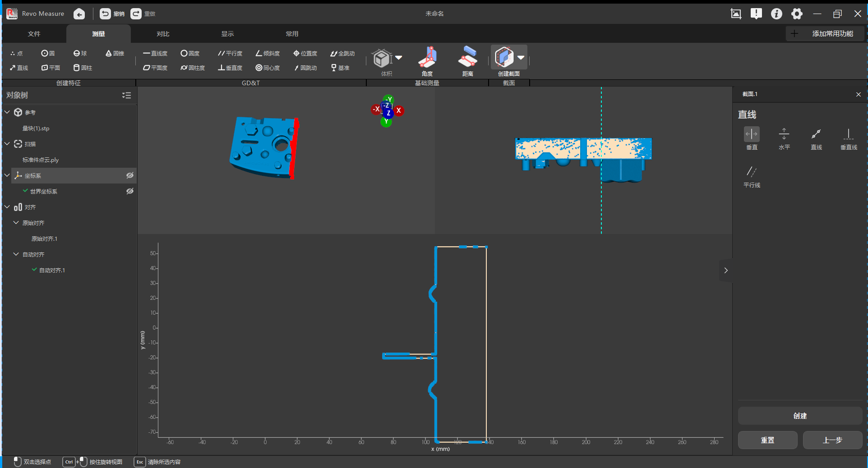The height and width of the screenshot is (468, 868).
Task: Open the 显示 tab
Action: (x=227, y=34)
